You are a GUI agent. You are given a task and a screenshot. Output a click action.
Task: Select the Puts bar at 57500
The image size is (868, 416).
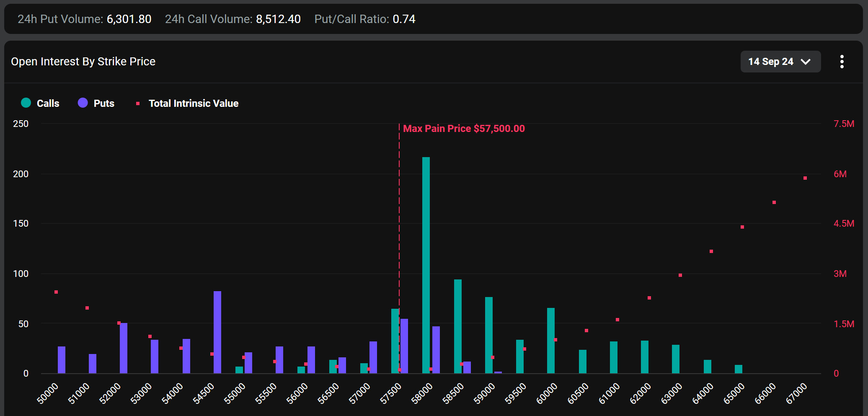click(x=404, y=346)
